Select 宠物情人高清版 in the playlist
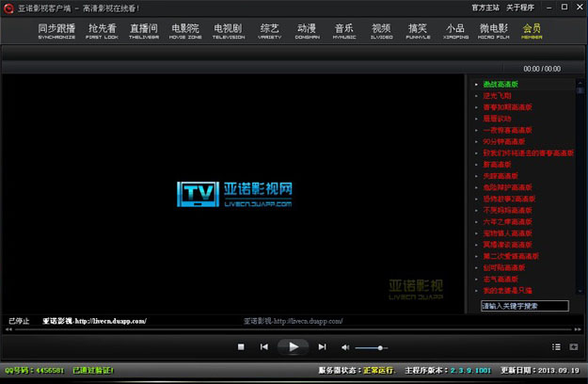The height and width of the screenshot is (384, 588). (507, 233)
